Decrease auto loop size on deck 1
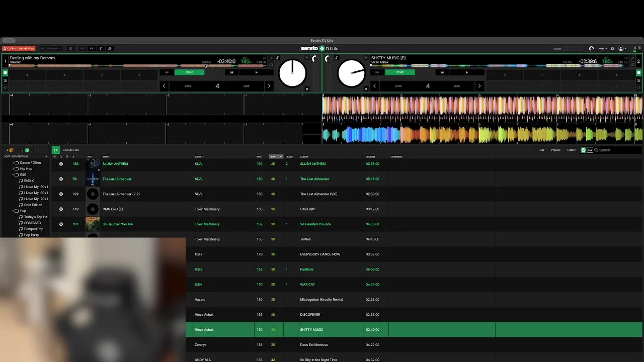This screenshot has height=362, width=644. [x=164, y=86]
